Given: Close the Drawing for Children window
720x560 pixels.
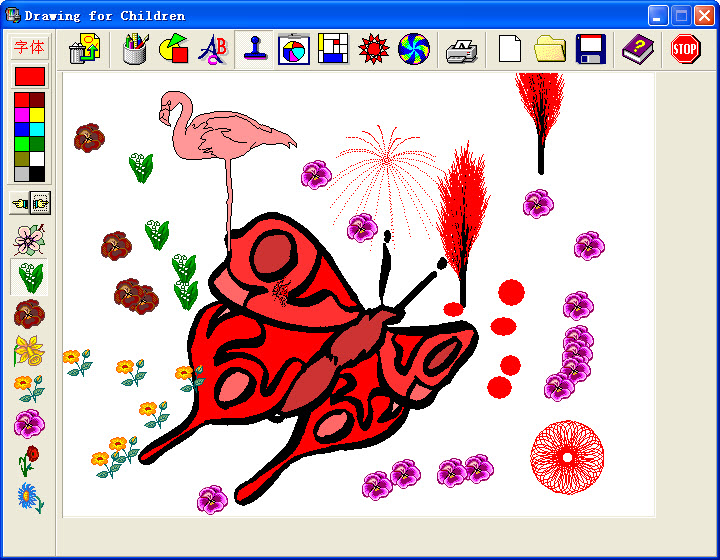Looking at the screenshot, I should pos(704,16).
